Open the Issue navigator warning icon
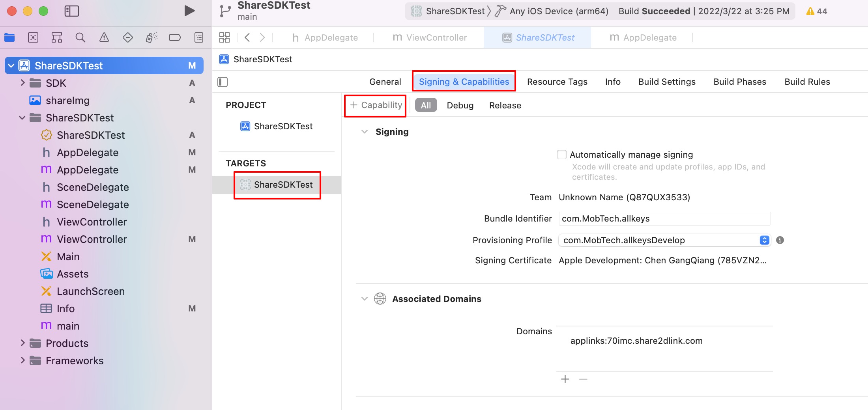The height and width of the screenshot is (410, 868). (104, 37)
